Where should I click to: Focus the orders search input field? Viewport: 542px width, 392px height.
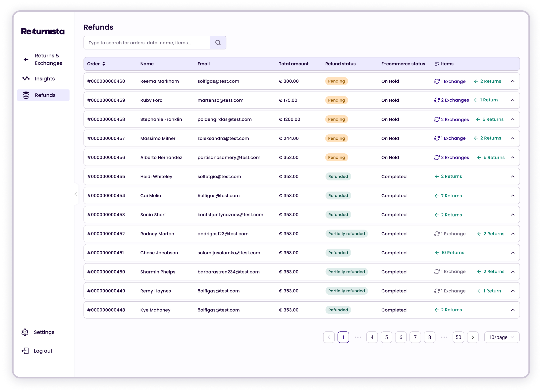coord(147,42)
